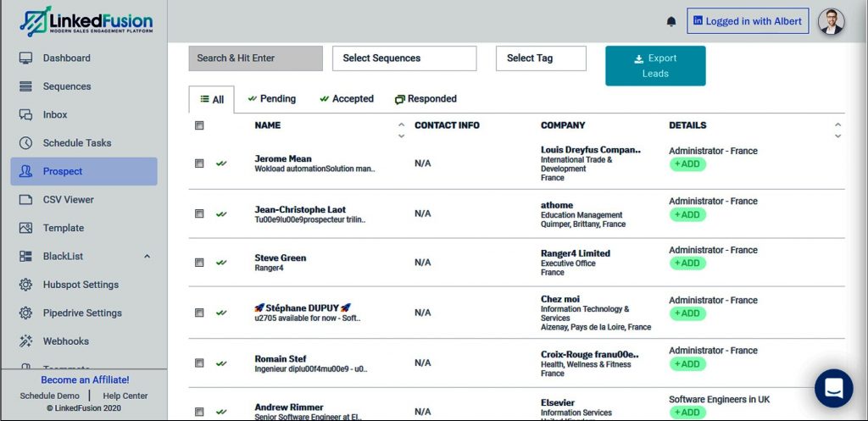Open notifications bell icon
868x421 pixels.
tap(671, 21)
